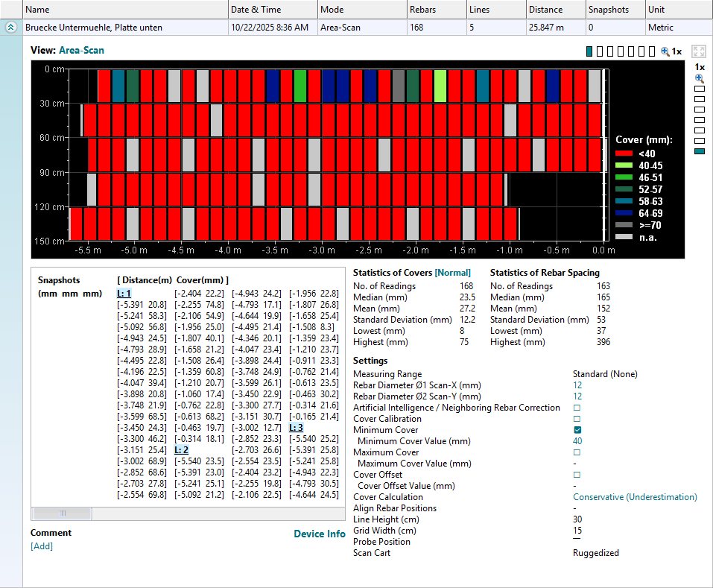
Task: Enable Artificial Intelligence Neighboring Rebar Correction
Action: click(x=577, y=408)
